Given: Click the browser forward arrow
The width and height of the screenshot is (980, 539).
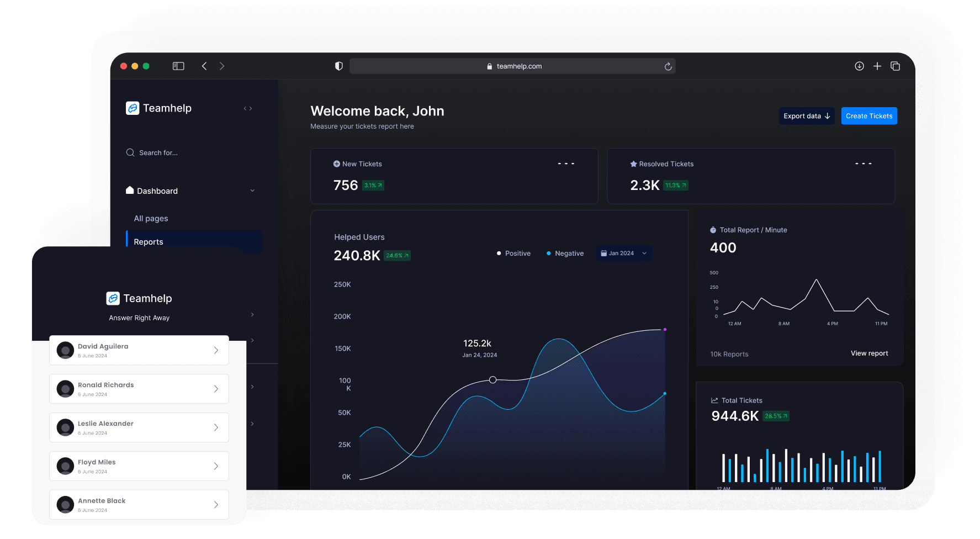Looking at the screenshot, I should 222,66.
